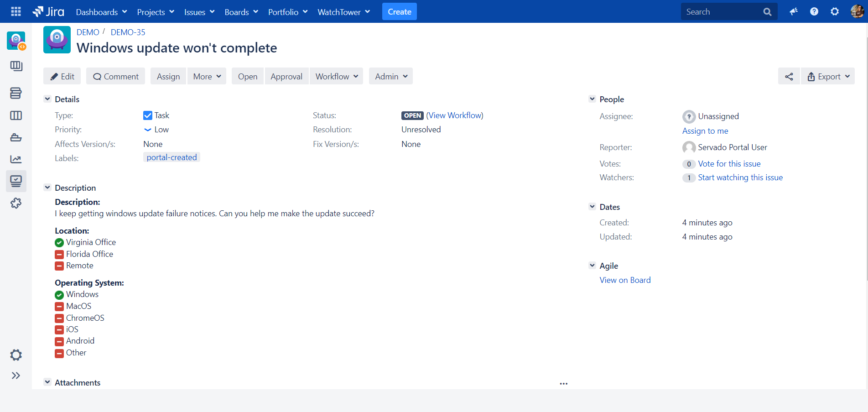Click the blue Create button
The image size is (868, 412).
[400, 12]
